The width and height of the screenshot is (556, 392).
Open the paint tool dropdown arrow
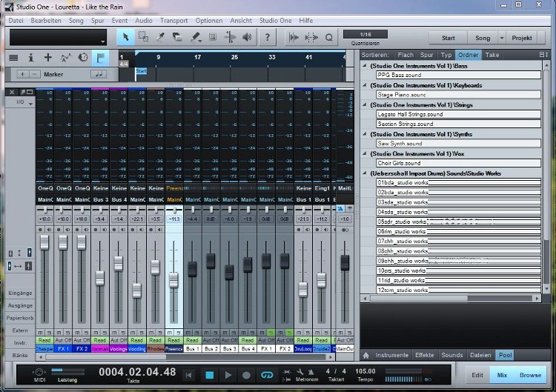point(200,41)
